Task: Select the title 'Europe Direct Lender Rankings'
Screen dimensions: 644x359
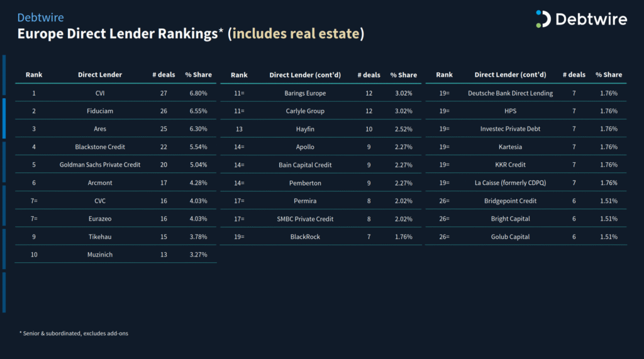Action: [118, 34]
